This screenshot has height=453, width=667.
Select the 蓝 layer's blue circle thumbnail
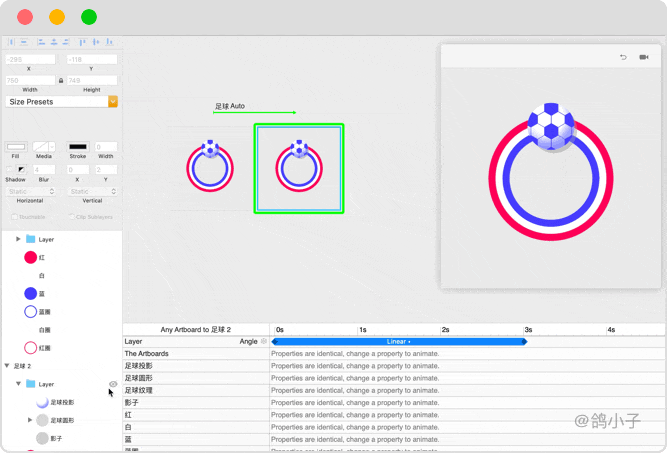click(x=31, y=293)
